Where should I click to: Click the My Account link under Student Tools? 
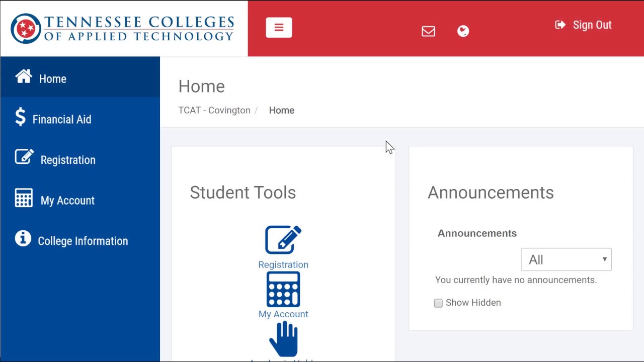click(283, 314)
